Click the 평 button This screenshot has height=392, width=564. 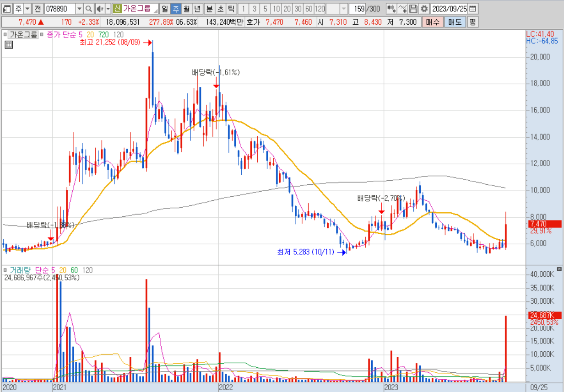tap(472, 22)
